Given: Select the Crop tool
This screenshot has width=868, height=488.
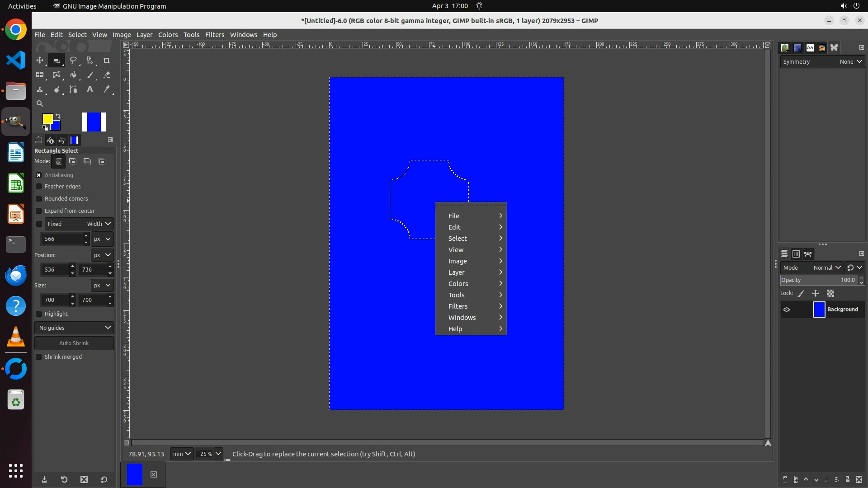Looking at the screenshot, I should [x=107, y=60].
